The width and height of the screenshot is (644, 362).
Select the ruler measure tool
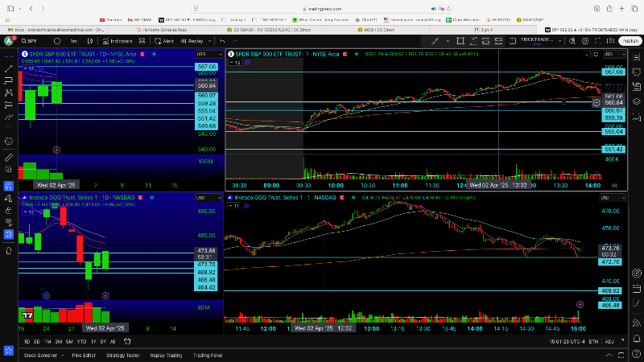pyautogui.click(x=9, y=158)
